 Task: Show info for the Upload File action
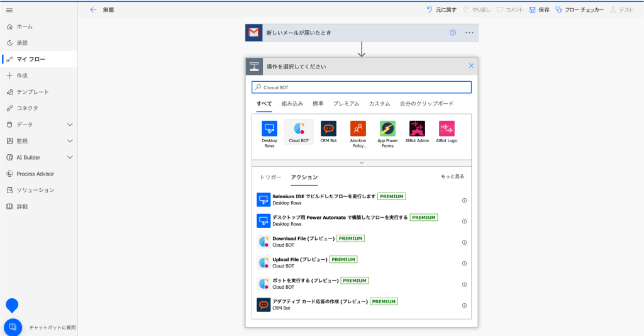(x=465, y=263)
